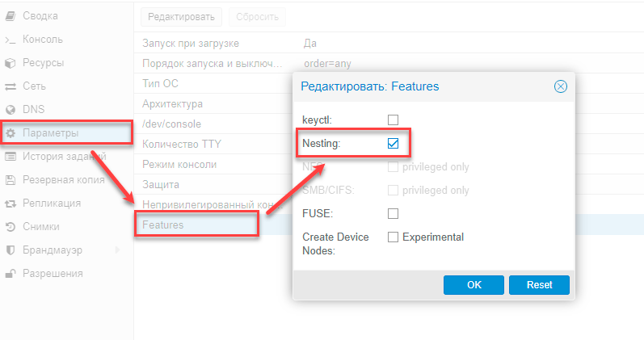This screenshot has height=340, width=644.
Task: Expand the Брандмауэр submenu arrow
Action: click(x=119, y=250)
